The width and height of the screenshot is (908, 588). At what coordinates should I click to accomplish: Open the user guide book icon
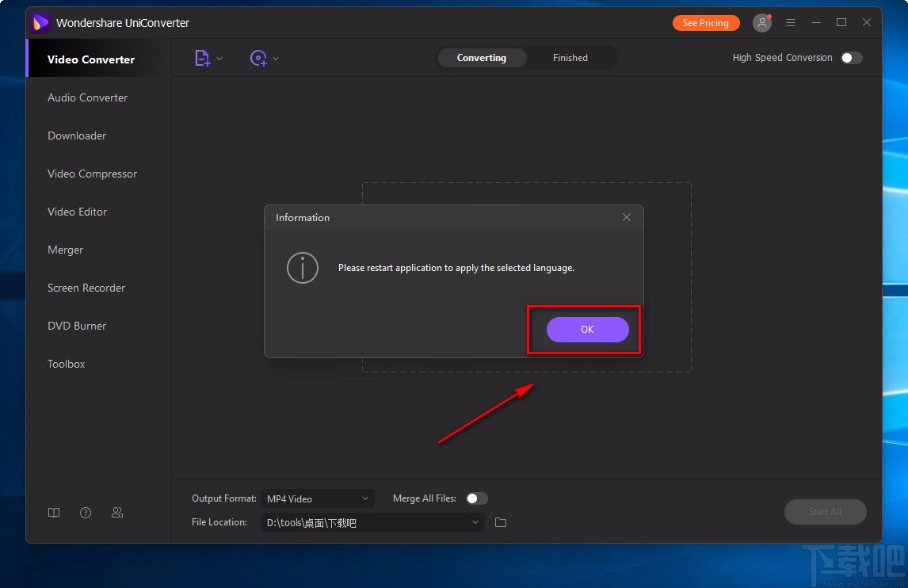point(54,513)
